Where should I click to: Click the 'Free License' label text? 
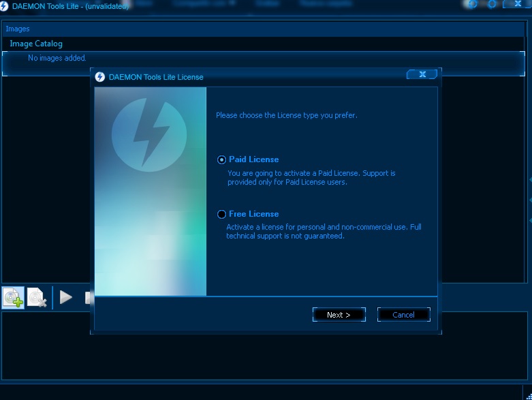[254, 214]
